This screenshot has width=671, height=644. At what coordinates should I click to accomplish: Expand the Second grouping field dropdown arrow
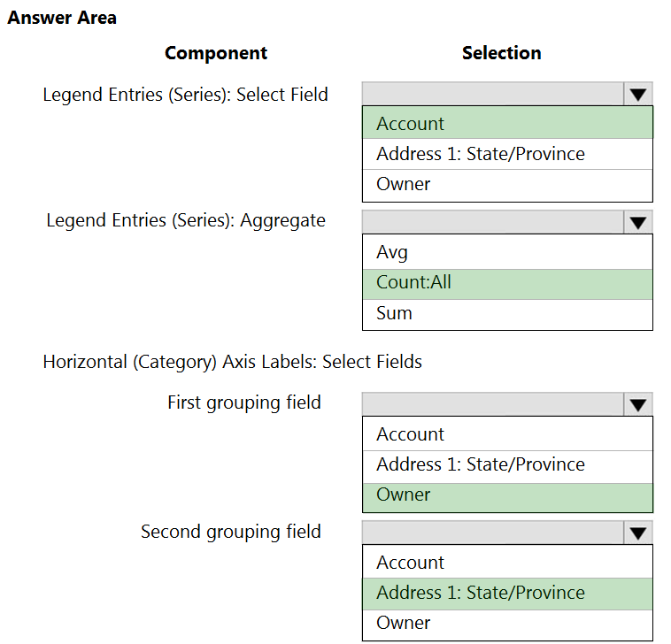pos(637,533)
